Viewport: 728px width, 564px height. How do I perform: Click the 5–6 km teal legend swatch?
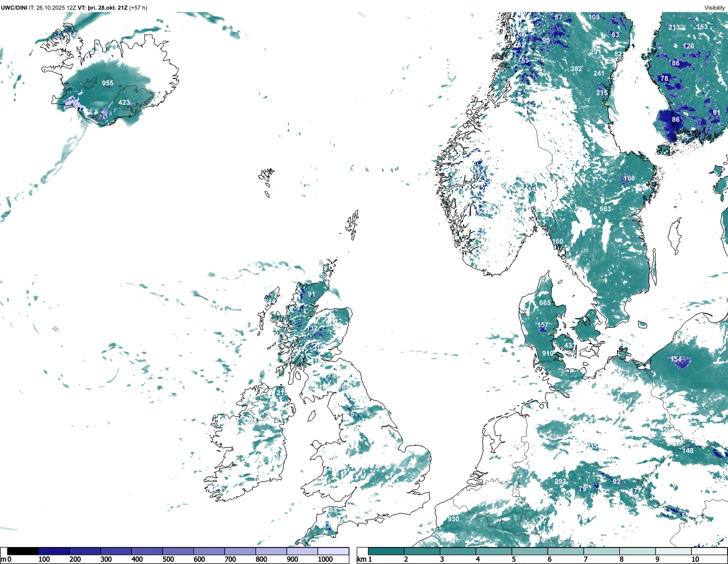530,551
